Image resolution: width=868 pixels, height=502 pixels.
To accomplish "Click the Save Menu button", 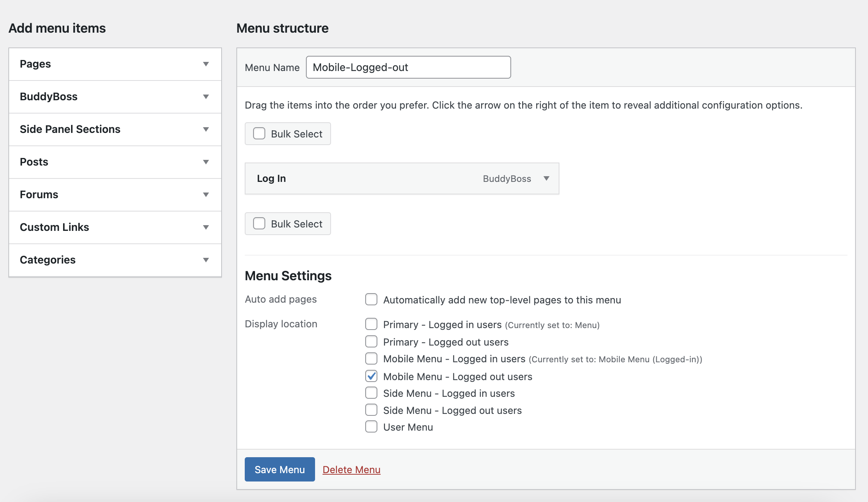I will [280, 470].
